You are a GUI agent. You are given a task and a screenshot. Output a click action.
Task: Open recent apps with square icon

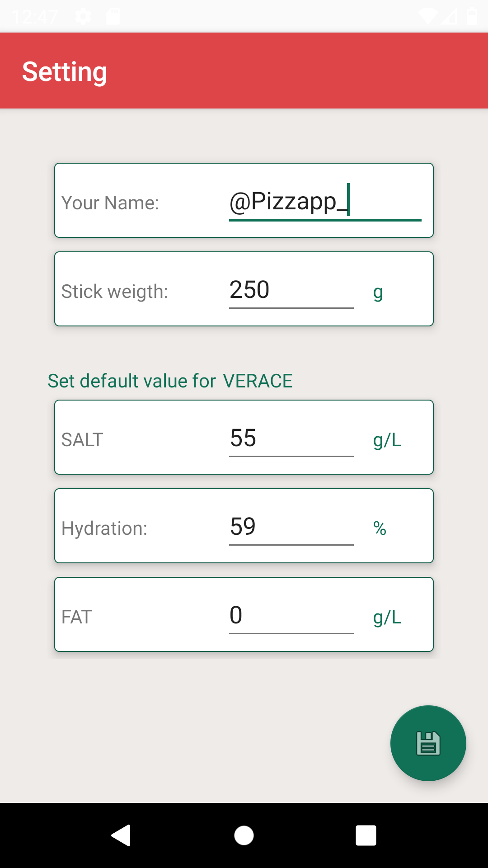(366, 835)
